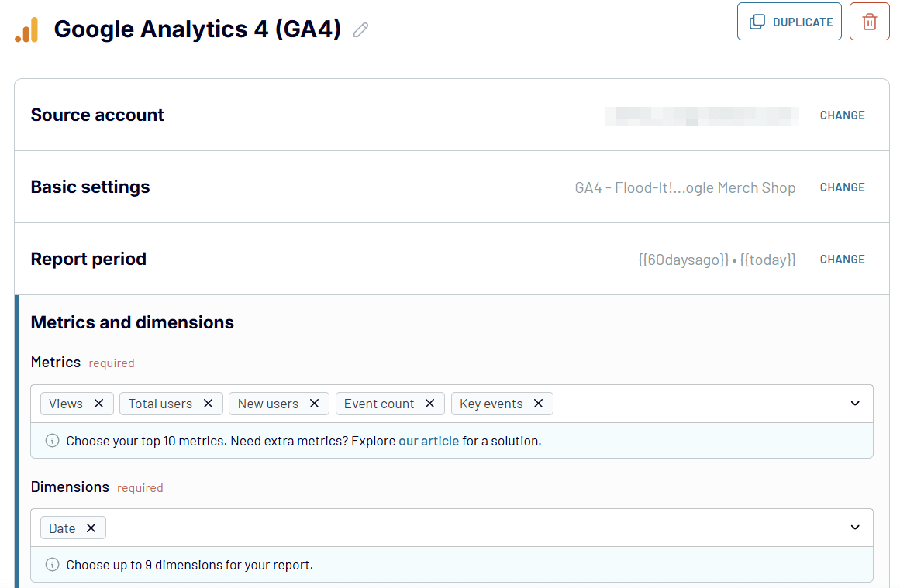Click the New users chip label
Image resolution: width=900 pixels, height=588 pixels.
268,404
